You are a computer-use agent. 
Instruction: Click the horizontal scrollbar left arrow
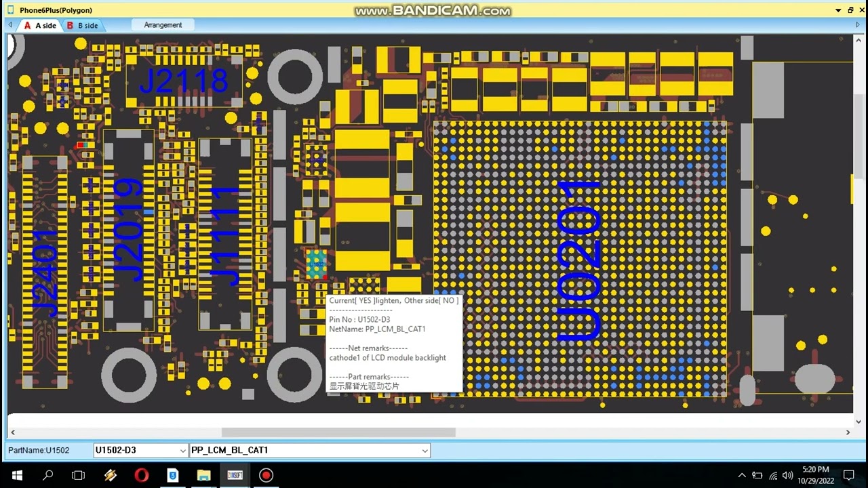(12, 432)
